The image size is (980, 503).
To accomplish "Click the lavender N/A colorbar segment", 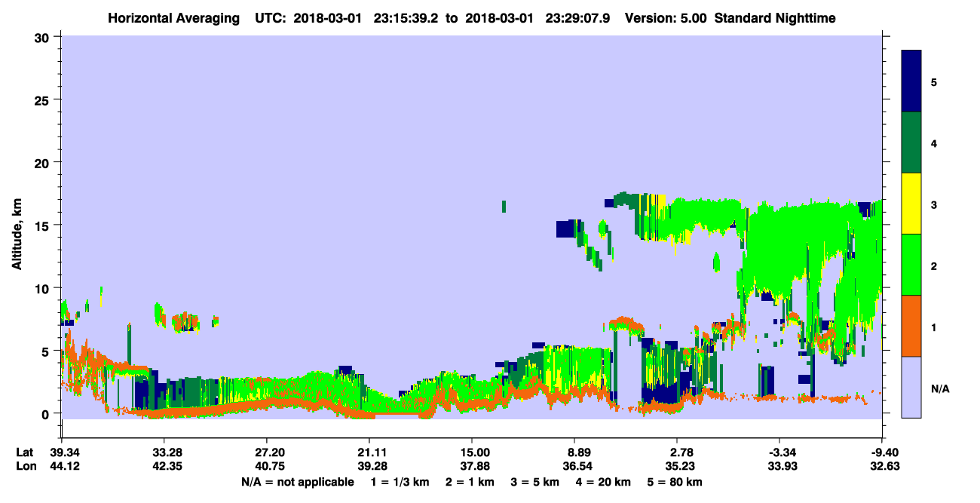I will tap(911, 387).
